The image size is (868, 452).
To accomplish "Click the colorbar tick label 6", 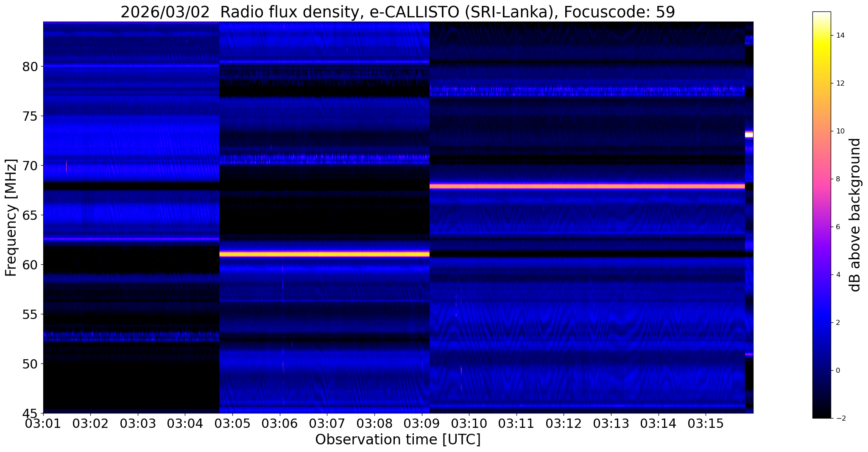I will click(837, 227).
